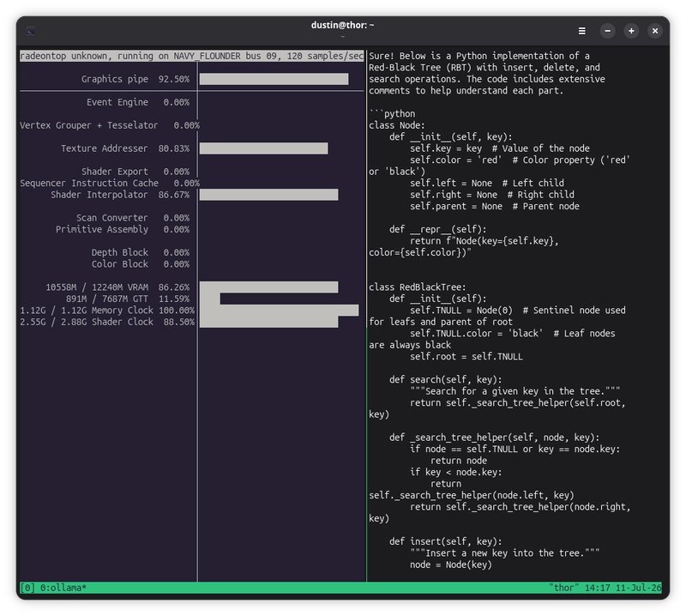The width and height of the screenshot is (686, 616).
Task: Click Sequencer Instruction Cache row
Action: click(x=110, y=183)
